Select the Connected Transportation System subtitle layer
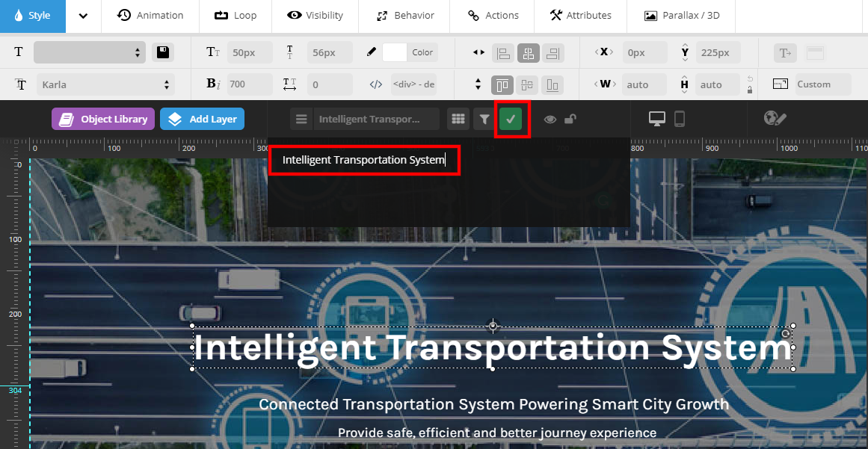 [x=493, y=404]
